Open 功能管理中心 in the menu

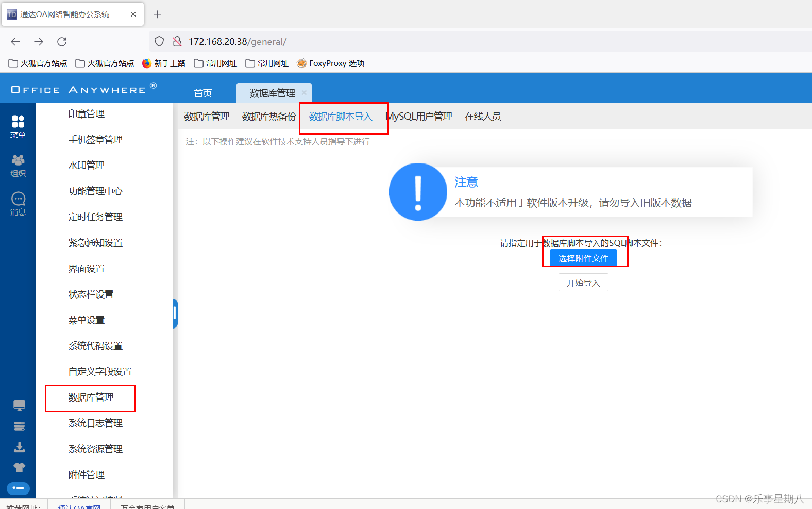coord(95,191)
